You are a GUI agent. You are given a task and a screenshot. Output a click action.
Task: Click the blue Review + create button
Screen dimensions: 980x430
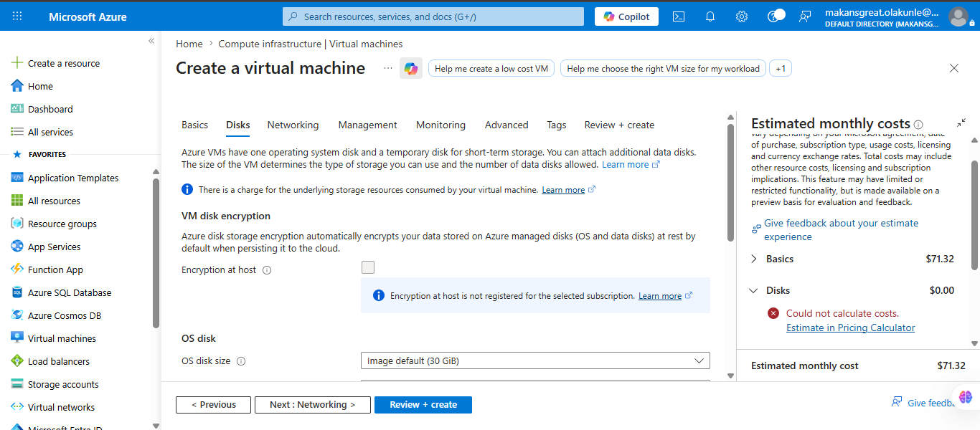(x=423, y=404)
